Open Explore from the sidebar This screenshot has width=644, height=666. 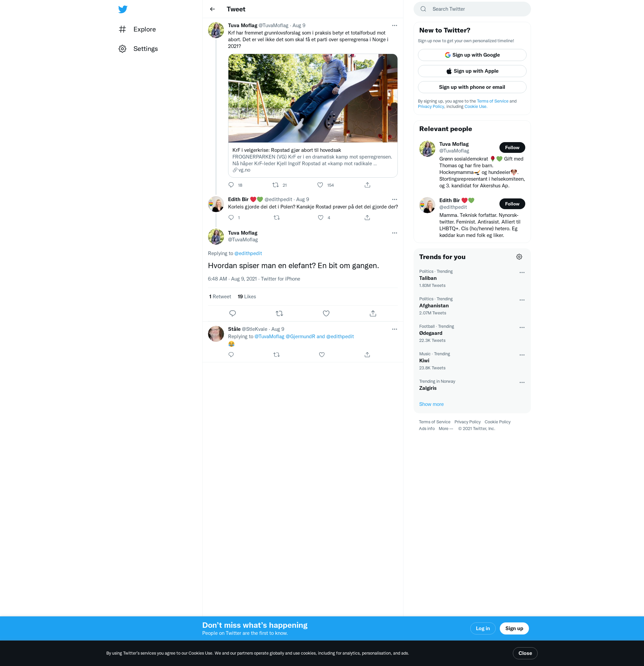pyautogui.click(x=137, y=29)
